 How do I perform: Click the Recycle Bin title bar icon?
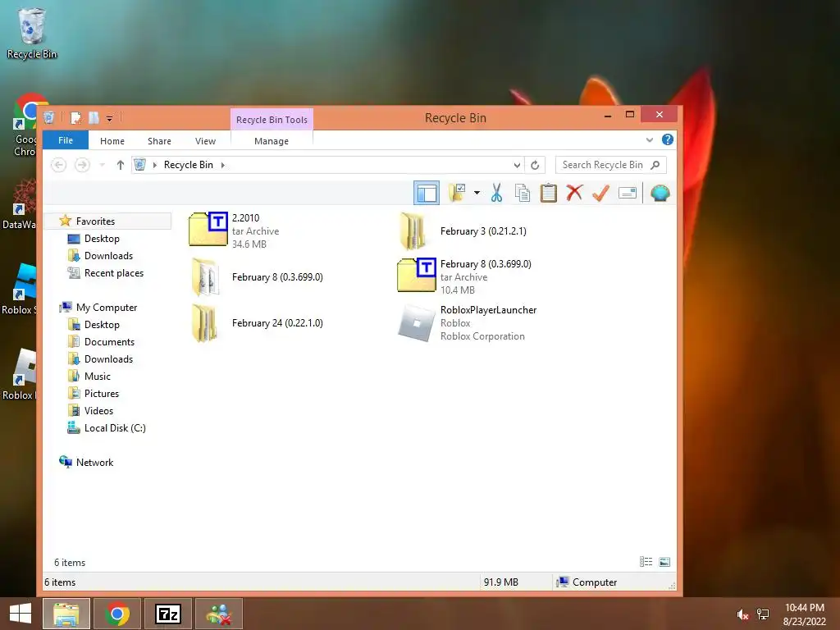[48, 117]
